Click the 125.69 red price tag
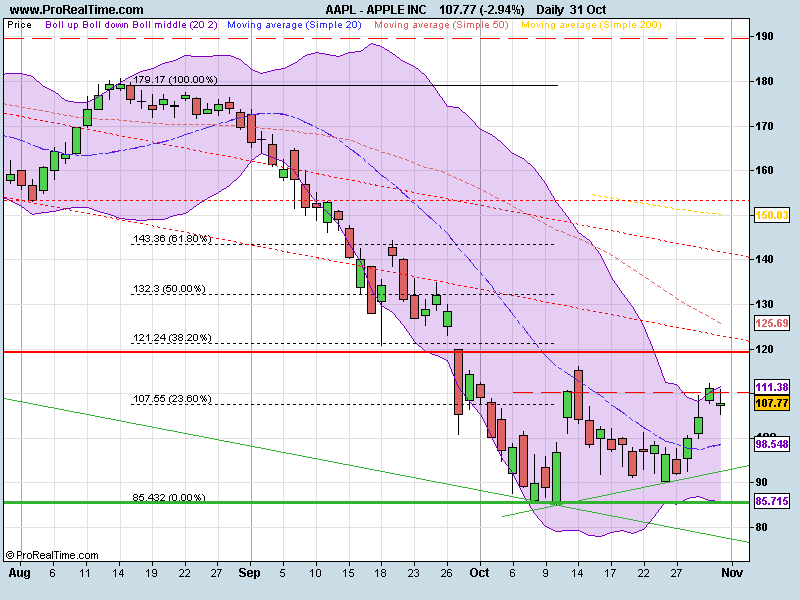Image resolution: width=800 pixels, height=600 pixels. (772, 323)
